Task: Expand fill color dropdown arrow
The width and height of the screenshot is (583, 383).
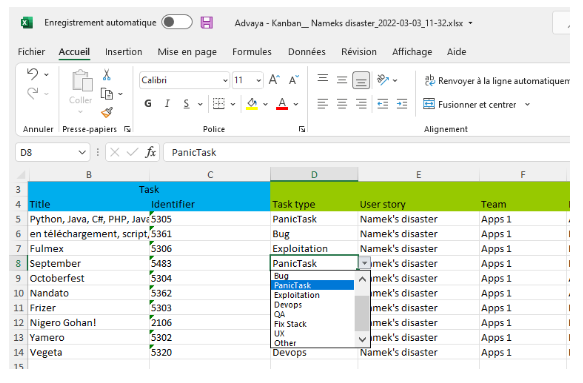Action: (265, 104)
